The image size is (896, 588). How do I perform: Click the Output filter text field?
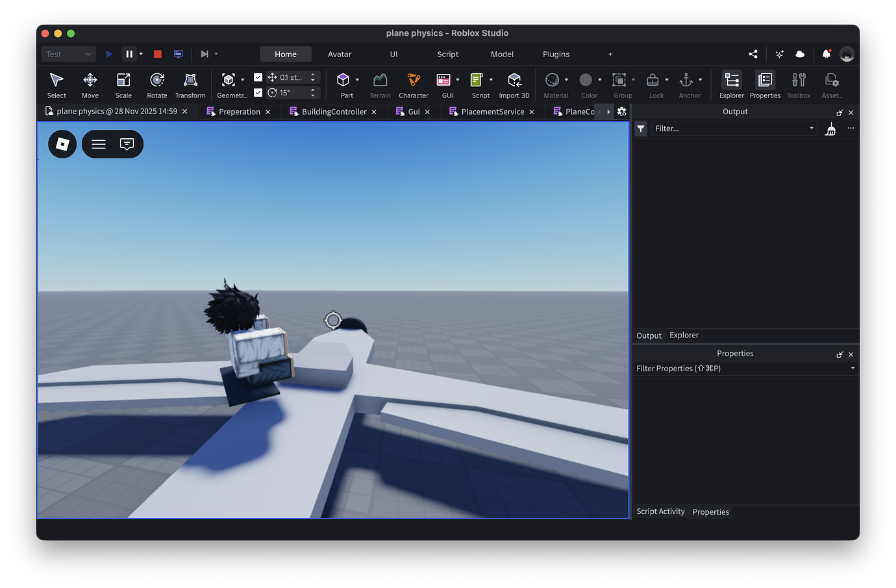tap(727, 128)
